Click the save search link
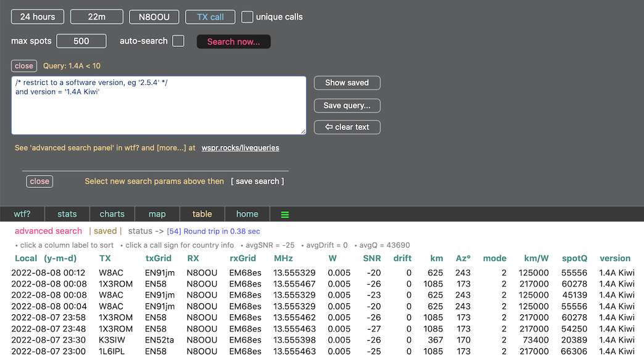 tap(258, 181)
